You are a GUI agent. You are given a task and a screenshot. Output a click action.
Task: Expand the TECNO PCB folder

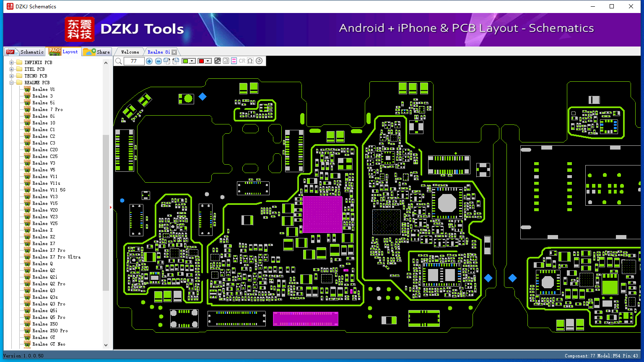pyautogui.click(x=12, y=76)
